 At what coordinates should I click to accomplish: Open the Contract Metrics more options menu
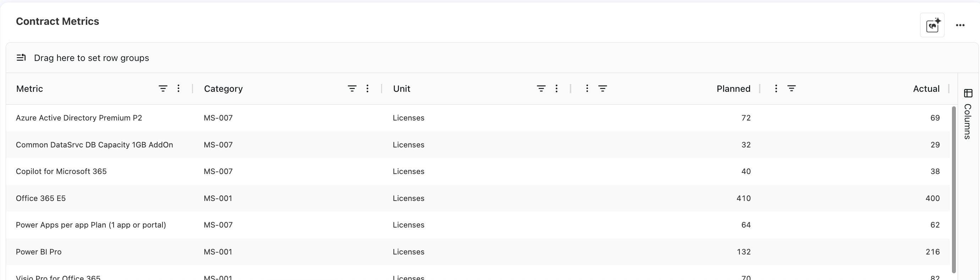pos(960,25)
